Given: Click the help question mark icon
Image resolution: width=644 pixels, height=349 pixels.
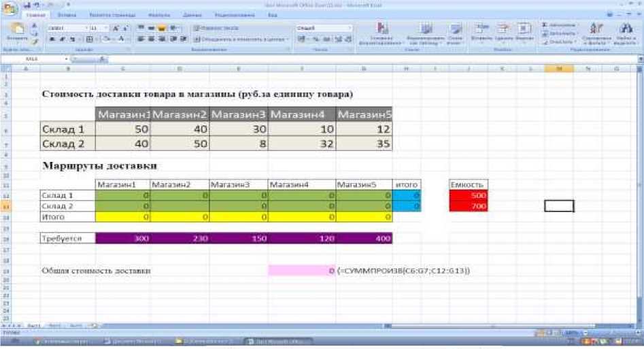Looking at the screenshot, I should (609, 14).
